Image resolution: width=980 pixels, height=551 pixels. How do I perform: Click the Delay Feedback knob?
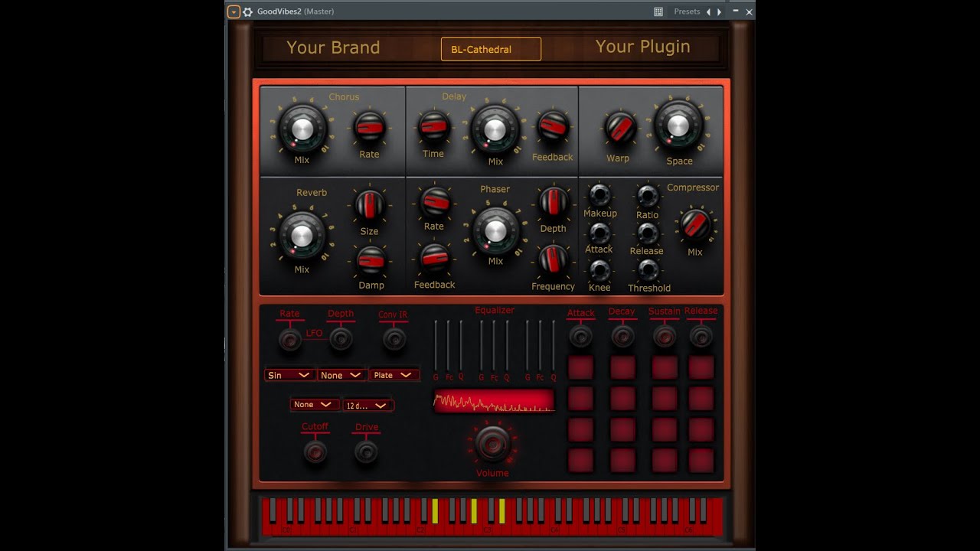pyautogui.click(x=552, y=127)
